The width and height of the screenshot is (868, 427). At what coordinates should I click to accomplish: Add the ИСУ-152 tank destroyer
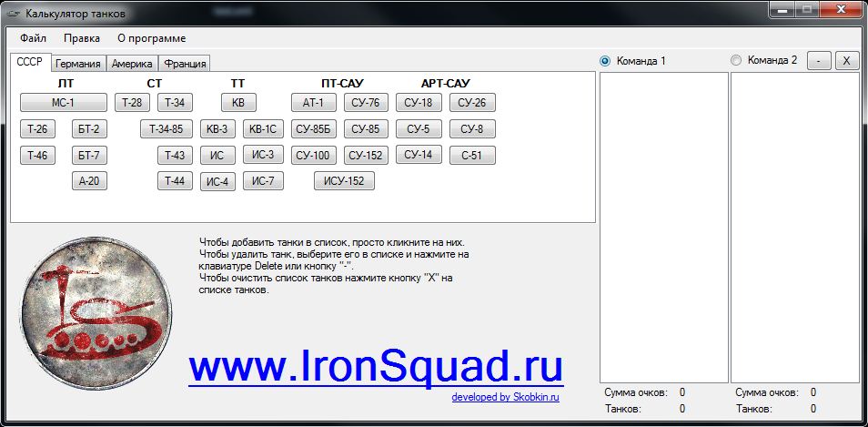[344, 181]
